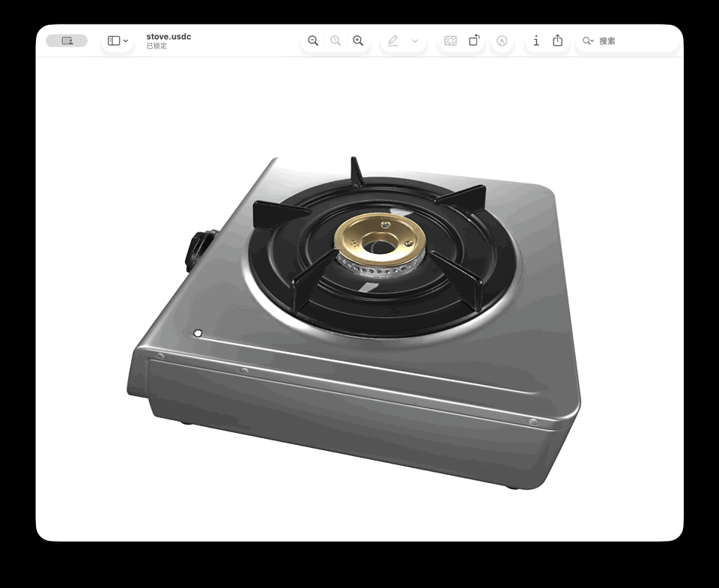Open the Share menu
Image resolution: width=719 pixels, height=588 pixels.
557,40
